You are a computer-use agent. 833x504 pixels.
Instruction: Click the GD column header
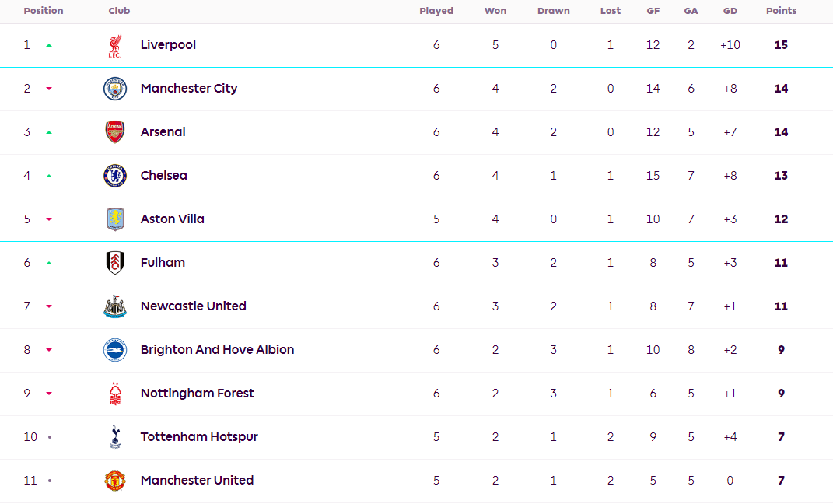[x=730, y=11]
